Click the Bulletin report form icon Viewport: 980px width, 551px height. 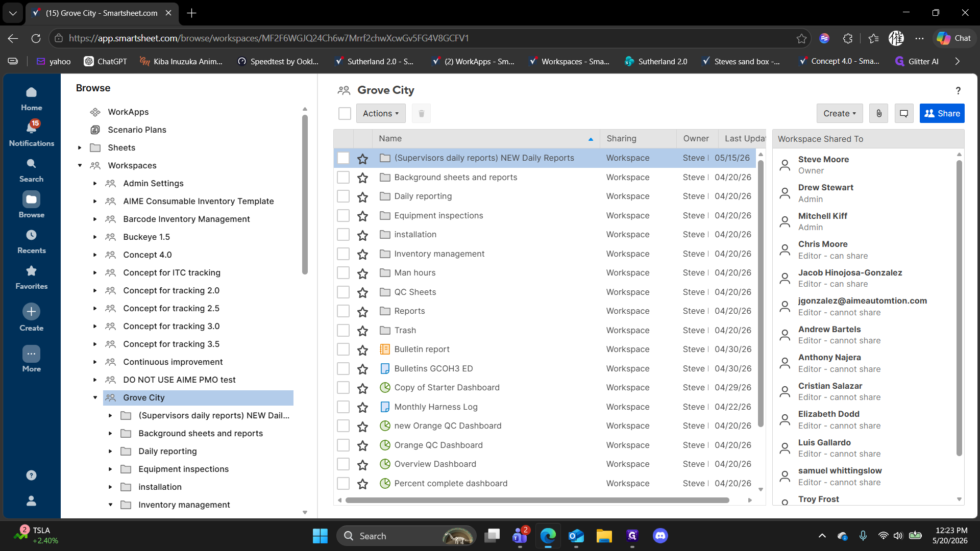click(x=385, y=349)
